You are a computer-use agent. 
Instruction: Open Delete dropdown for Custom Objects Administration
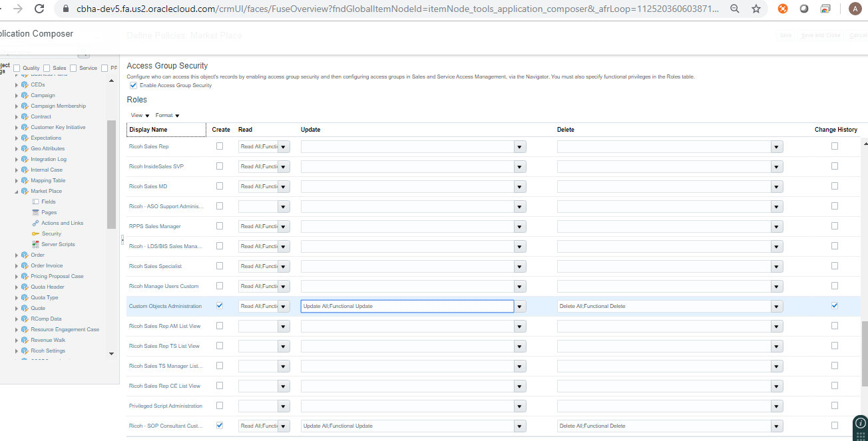tap(777, 306)
